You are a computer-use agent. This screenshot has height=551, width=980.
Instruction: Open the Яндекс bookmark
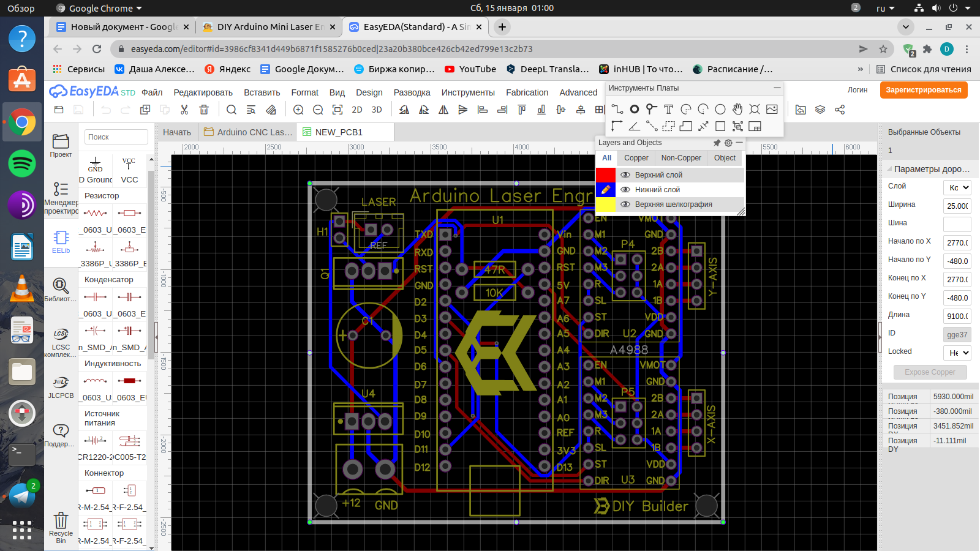[228, 69]
